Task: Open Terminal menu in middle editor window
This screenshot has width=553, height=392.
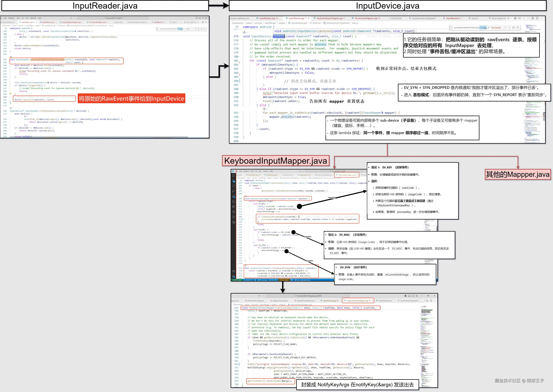Action: point(266,171)
